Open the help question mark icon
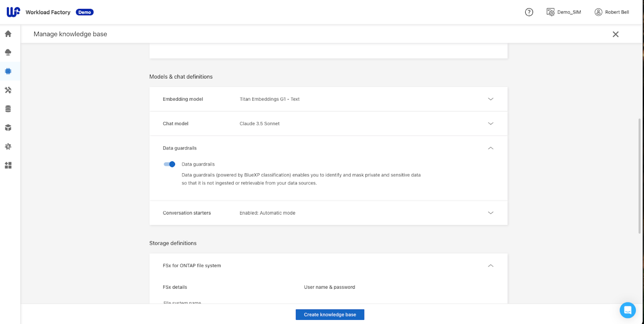 coord(529,12)
